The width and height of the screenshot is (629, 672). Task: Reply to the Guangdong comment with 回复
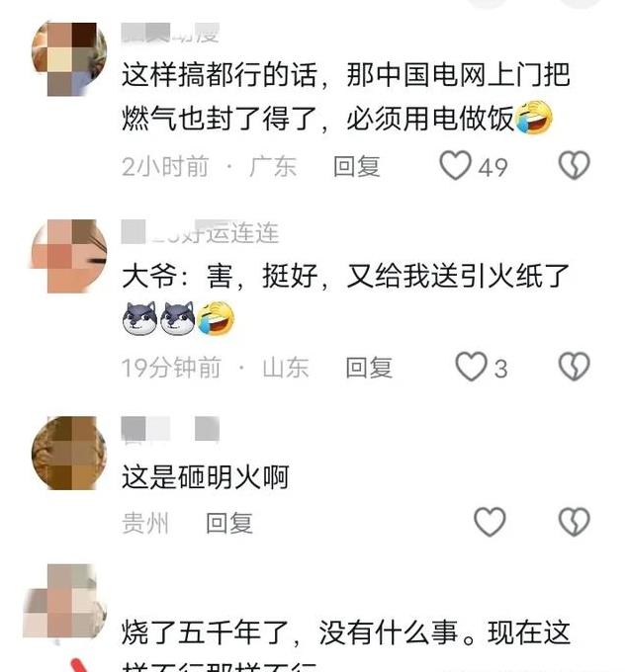pyautogui.click(x=357, y=166)
